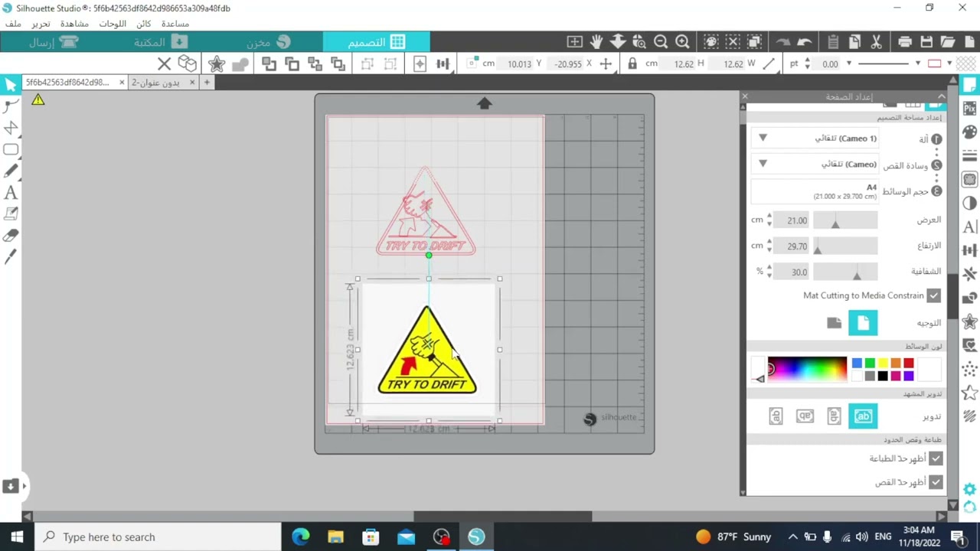Viewport: 980px width, 551px height.
Task: Switch to the Store tab
Action: point(269,42)
